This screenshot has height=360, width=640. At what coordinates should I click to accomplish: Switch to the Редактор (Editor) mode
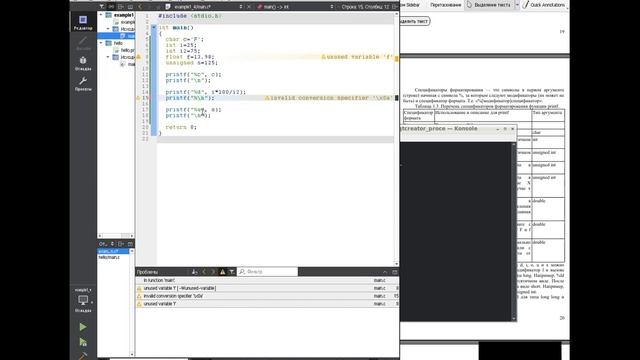[83, 22]
